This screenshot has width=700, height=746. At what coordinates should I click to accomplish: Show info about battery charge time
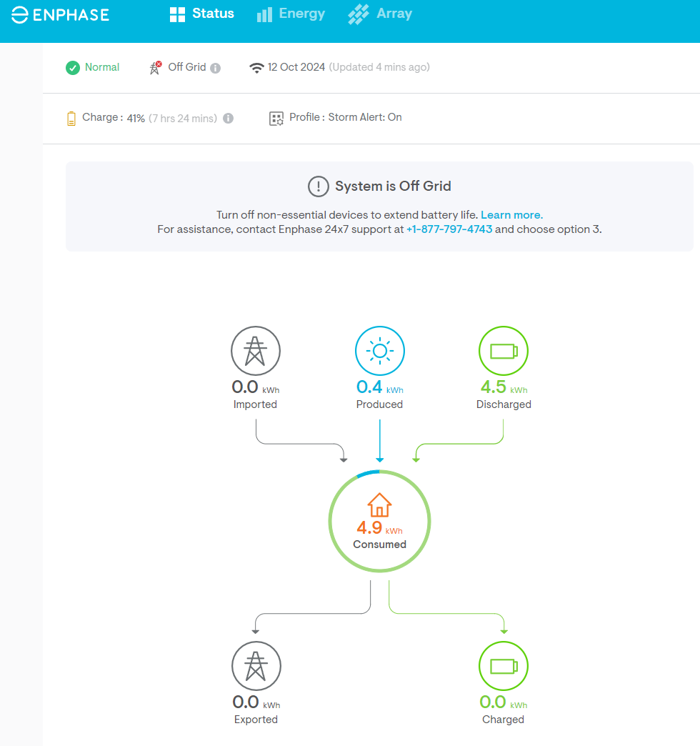229,119
